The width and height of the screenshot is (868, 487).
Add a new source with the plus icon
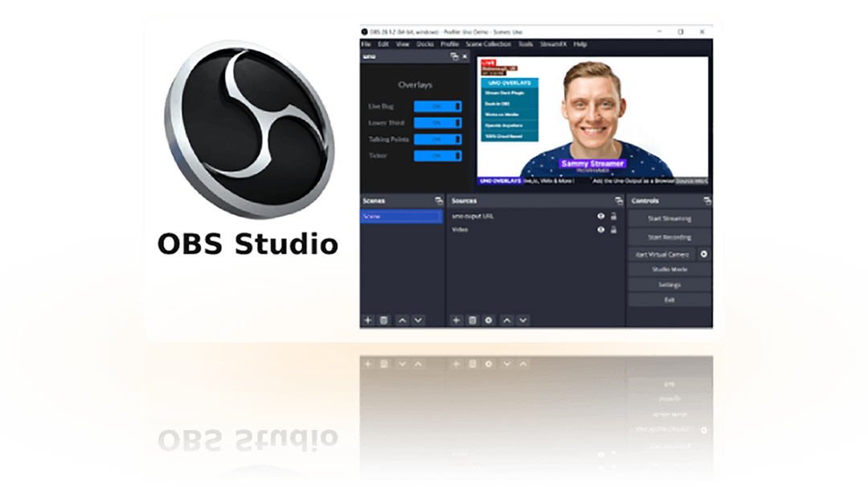pos(455,320)
